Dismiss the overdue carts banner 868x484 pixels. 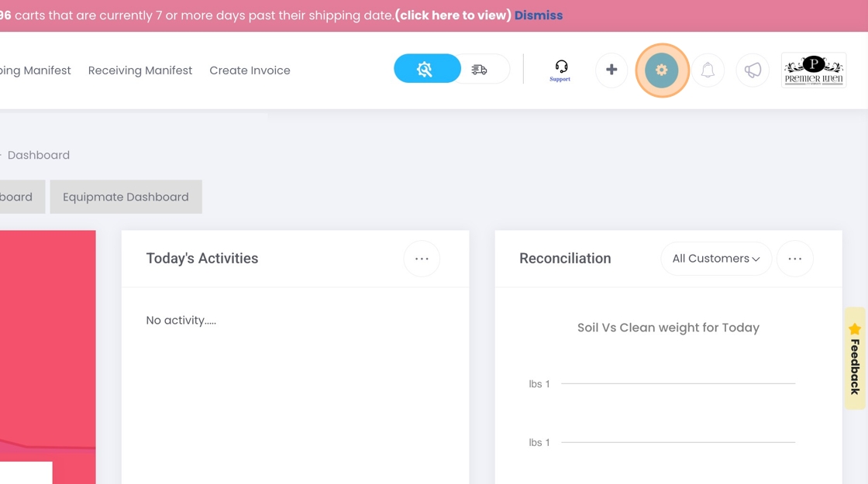tap(539, 15)
